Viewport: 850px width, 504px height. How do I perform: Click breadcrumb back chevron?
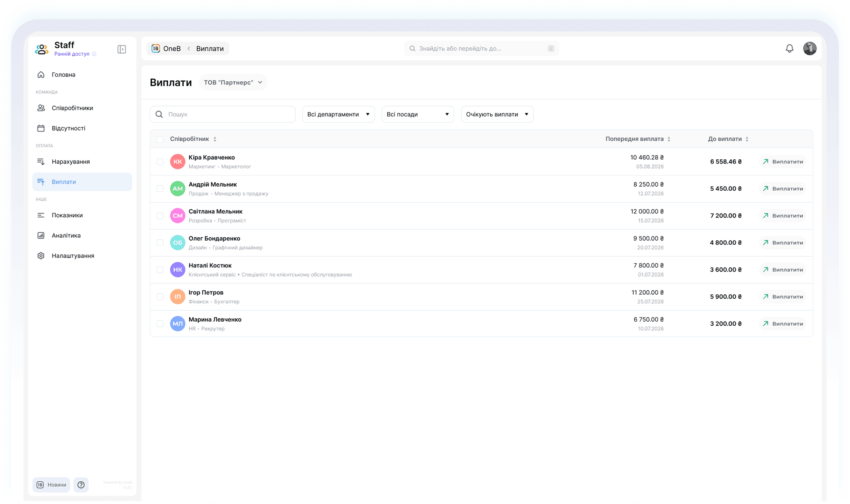point(189,48)
